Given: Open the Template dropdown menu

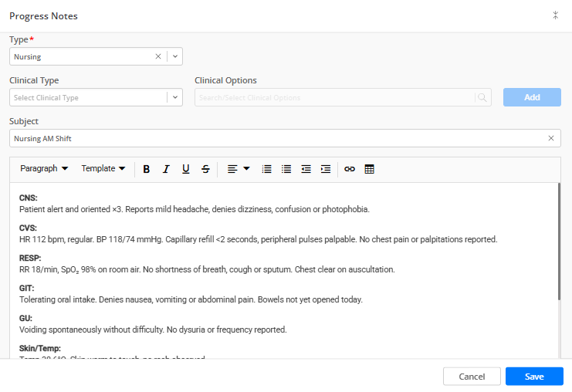Looking at the screenshot, I should click(103, 169).
